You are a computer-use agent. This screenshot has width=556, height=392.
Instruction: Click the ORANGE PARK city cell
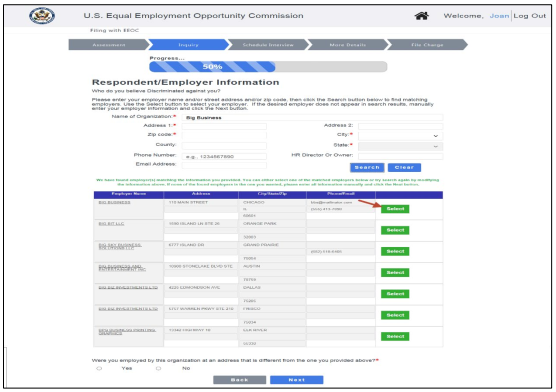pyautogui.click(x=272, y=223)
